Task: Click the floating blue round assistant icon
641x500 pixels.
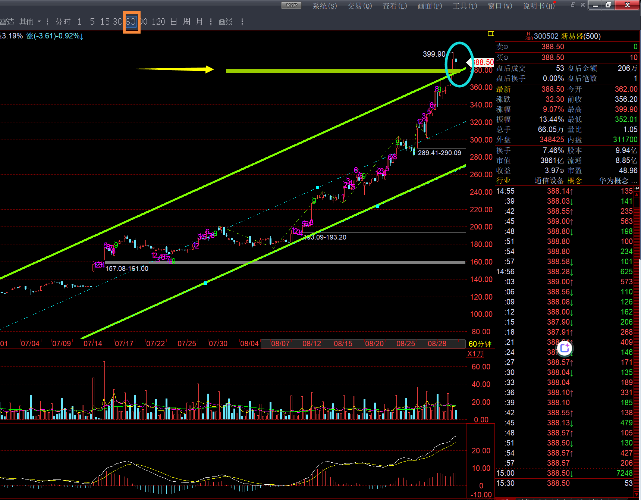Action: [565, 348]
